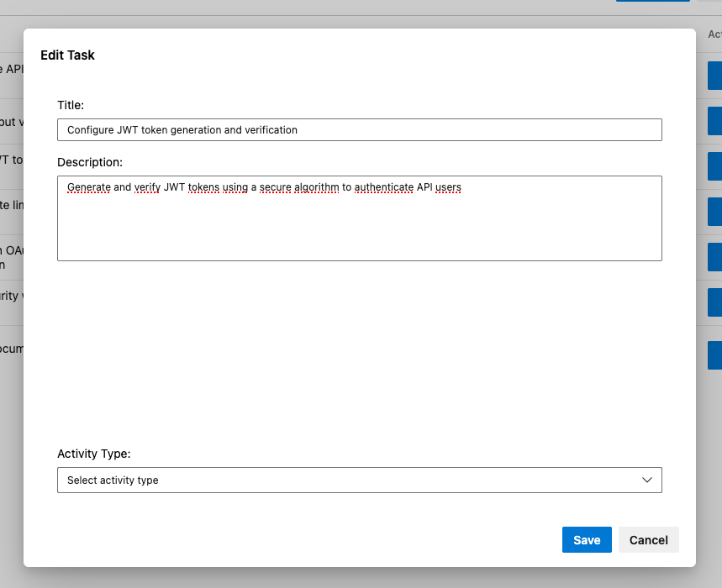The image size is (722, 588).
Task: Click the 'Act' column header at top right
Action: 714,34
